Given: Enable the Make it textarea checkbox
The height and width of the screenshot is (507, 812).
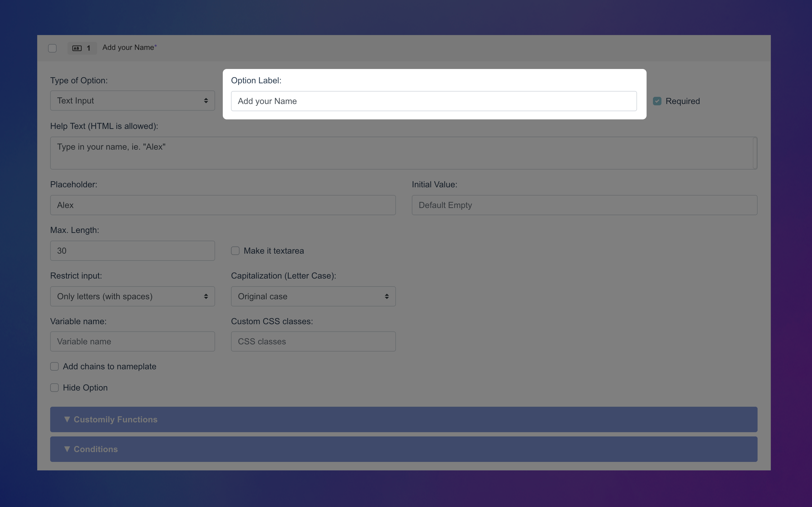Looking at the screenshot, I should click(235, 250).
